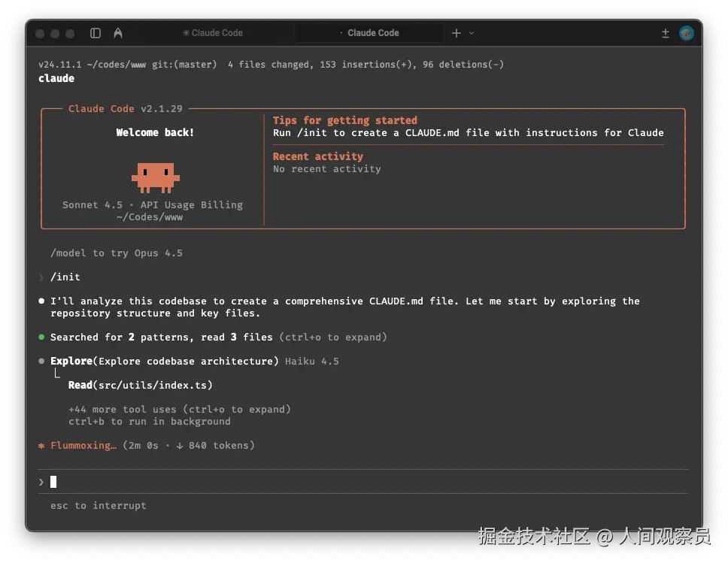Image resolution: width=728 pixels, height=563 pixels.
Task: Expand the new tab options chevron
Action: tap(472, 33)
